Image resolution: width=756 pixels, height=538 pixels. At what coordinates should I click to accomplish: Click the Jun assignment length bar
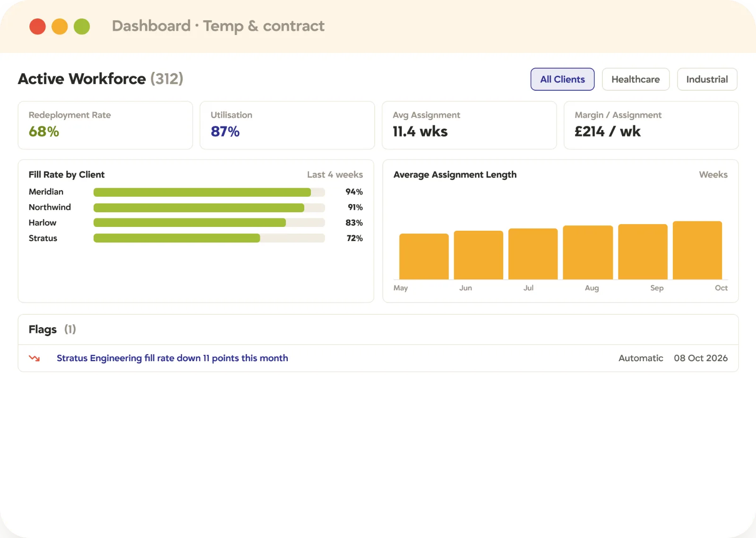click(x=478, y=255)
